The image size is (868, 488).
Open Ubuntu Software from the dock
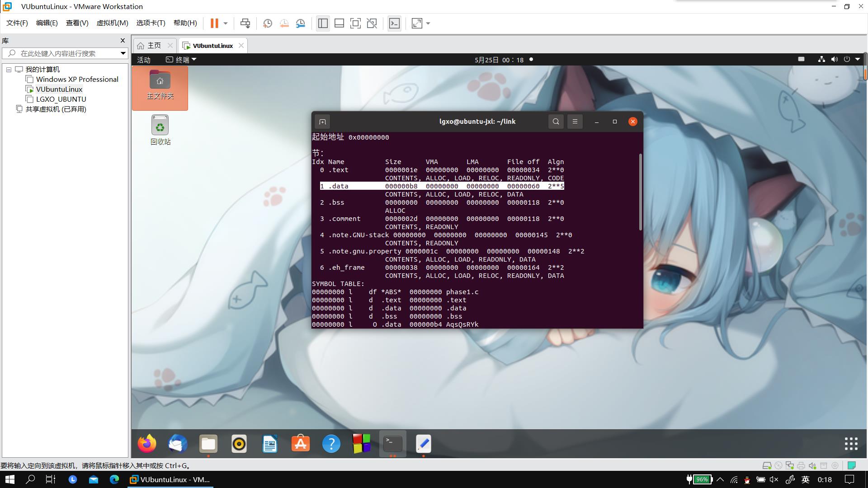301,444
